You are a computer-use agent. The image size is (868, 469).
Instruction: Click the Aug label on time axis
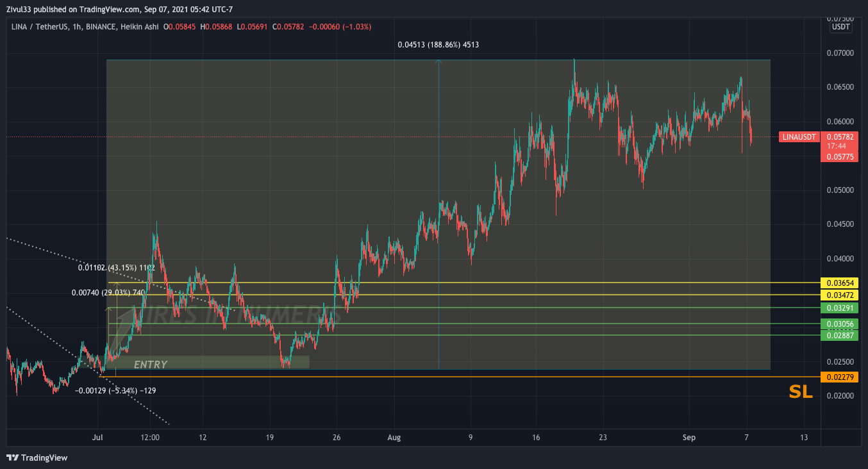pyautogui.click(x=394, y=438)
